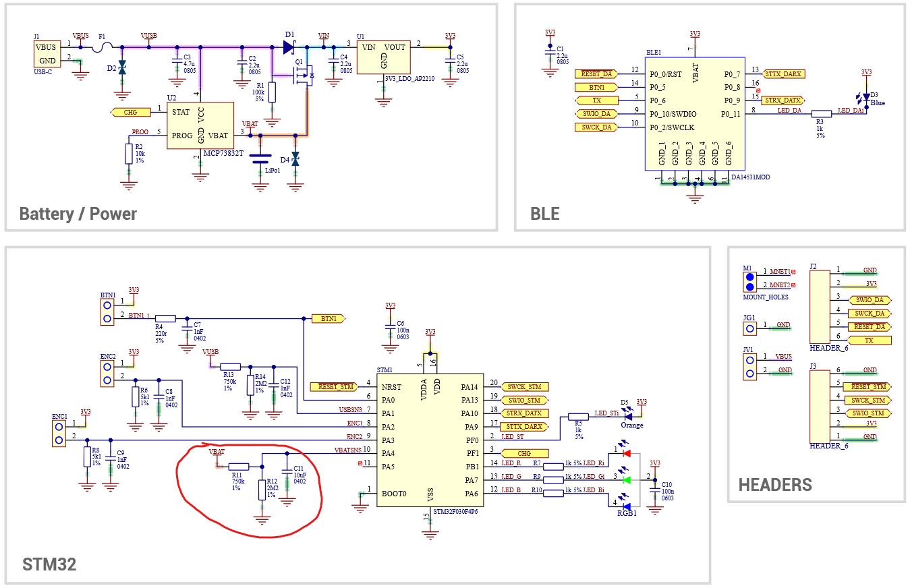Select resistor R2 10k on PROG
910x588 pixels.
point(129,153)
